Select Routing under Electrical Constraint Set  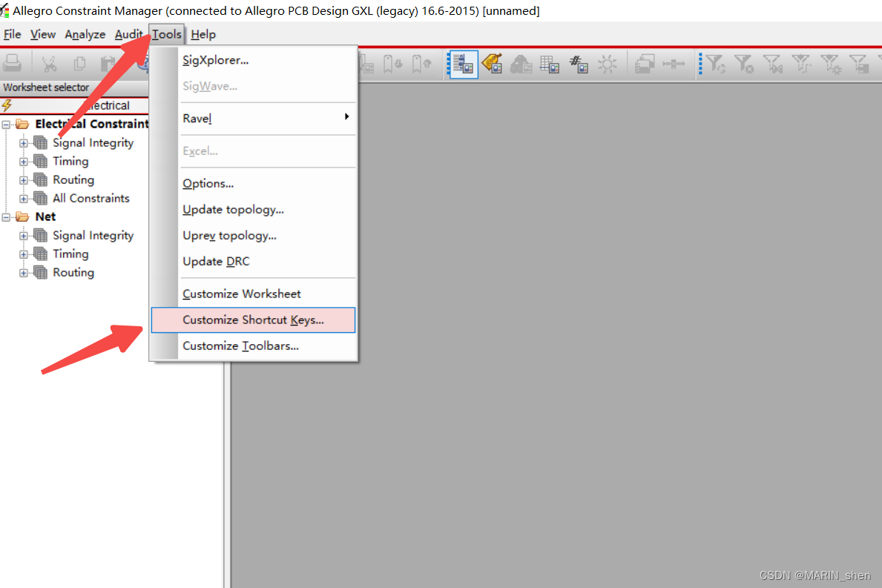tap(73, 180)
